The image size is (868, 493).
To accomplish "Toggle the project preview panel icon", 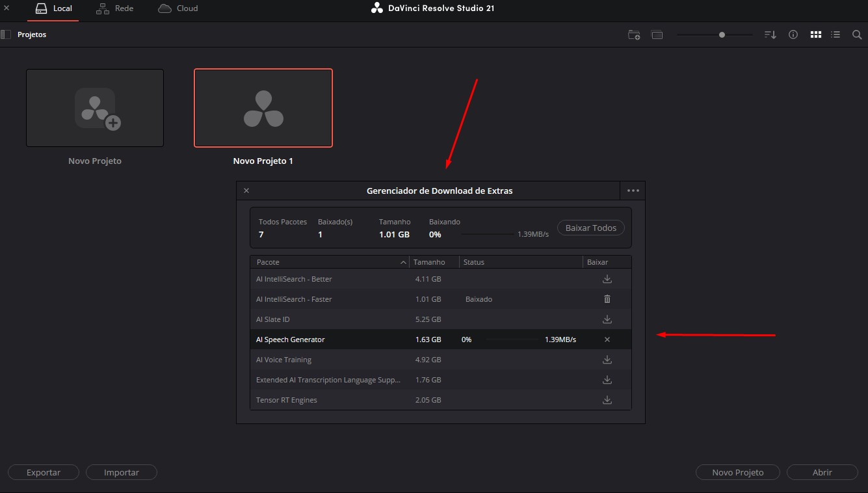I will [x=657, y=34].
